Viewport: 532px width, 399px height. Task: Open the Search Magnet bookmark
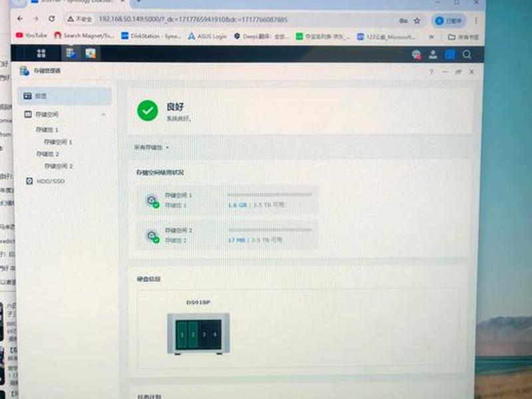coord(84,35)
